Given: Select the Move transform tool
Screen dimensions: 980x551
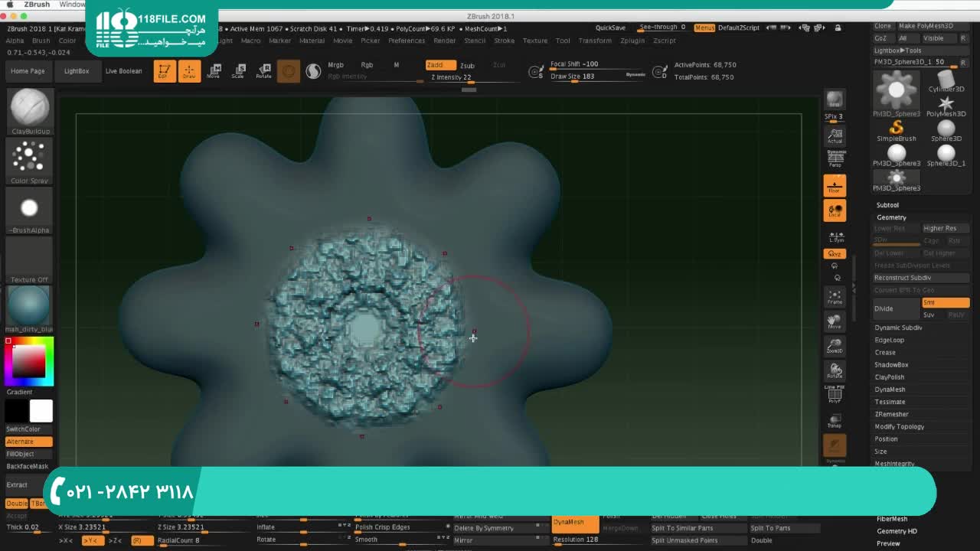Looking at the screenshot, I should (x=214, y=71).
